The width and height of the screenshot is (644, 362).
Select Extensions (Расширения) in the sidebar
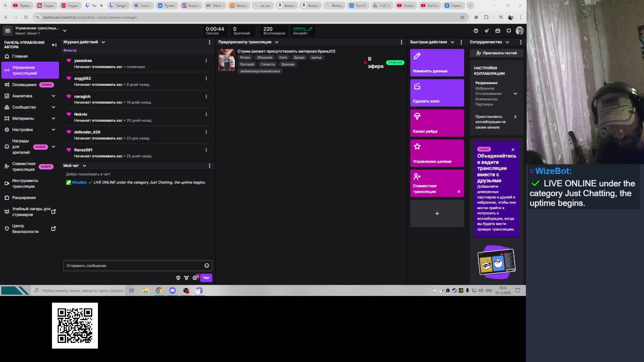click(x=24, y=198)
